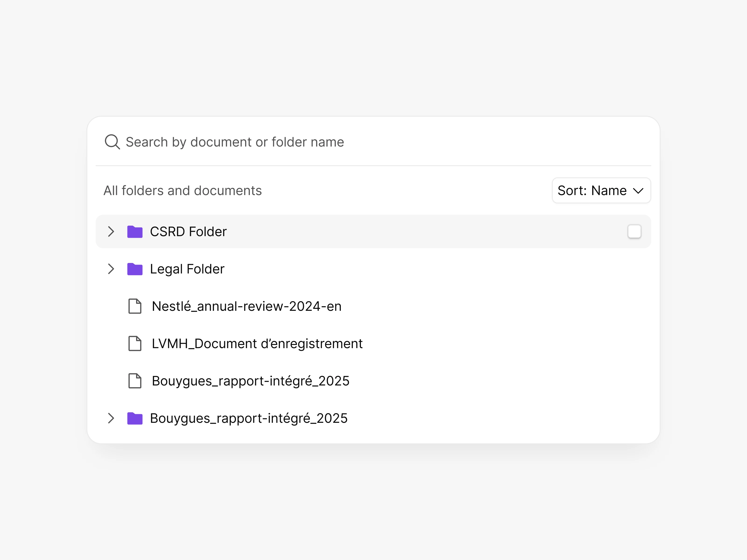Click the Sort dropdown arrow
The image size is (747, 560).
pyautogui.click(x=638, y=191)
